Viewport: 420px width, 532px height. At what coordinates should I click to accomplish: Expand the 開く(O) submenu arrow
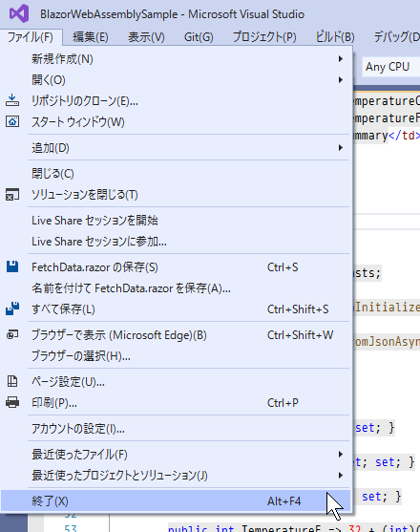point(341,80)
